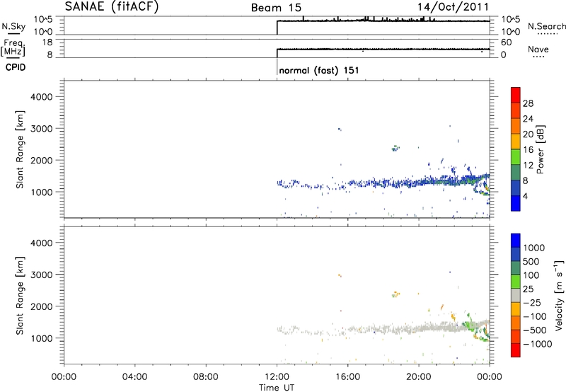566x392 pixels.
Task: Click the Velocity [m s-1] color bar title
Action: pyautogui.click(x=559, y=295)
